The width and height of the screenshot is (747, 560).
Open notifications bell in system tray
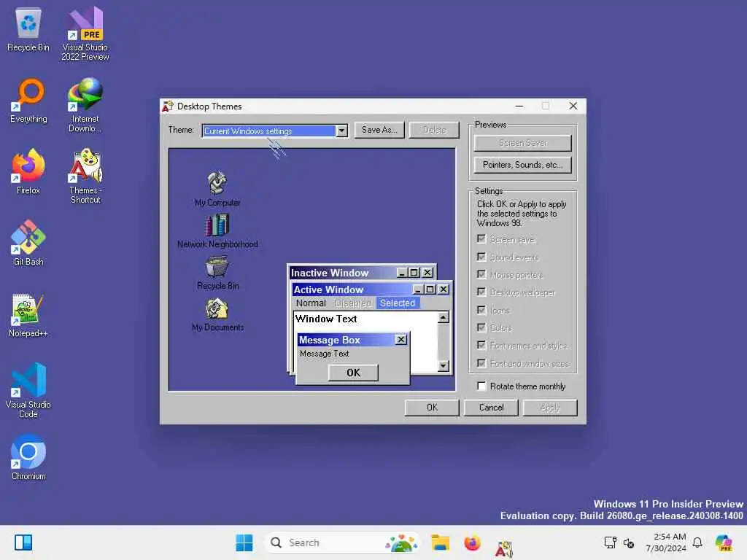point(697,542)
